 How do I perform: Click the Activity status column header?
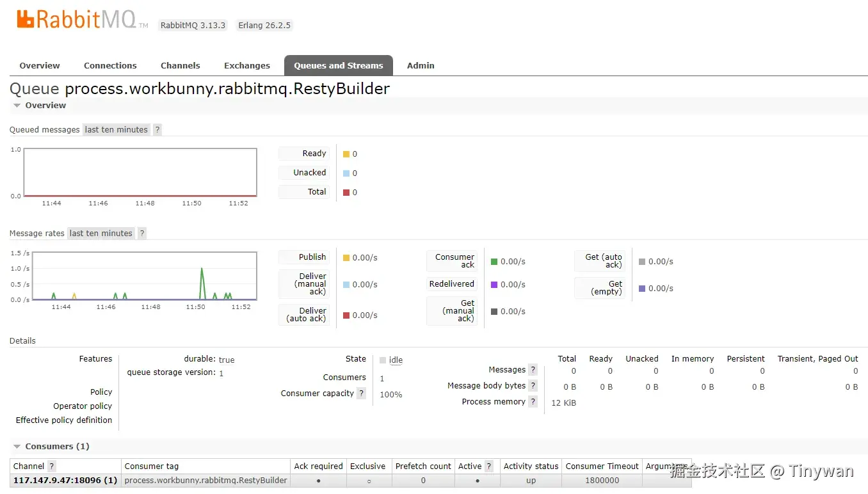(531, 466)
